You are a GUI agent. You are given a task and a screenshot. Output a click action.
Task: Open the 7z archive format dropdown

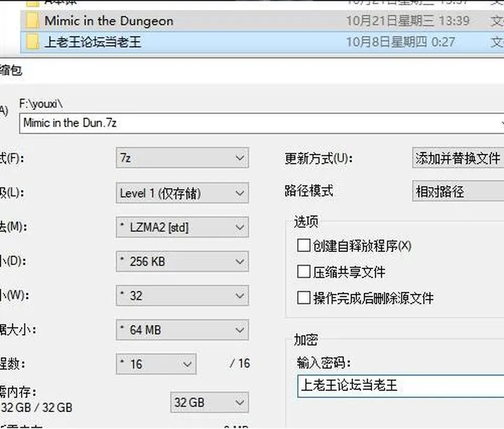point(182,158)
